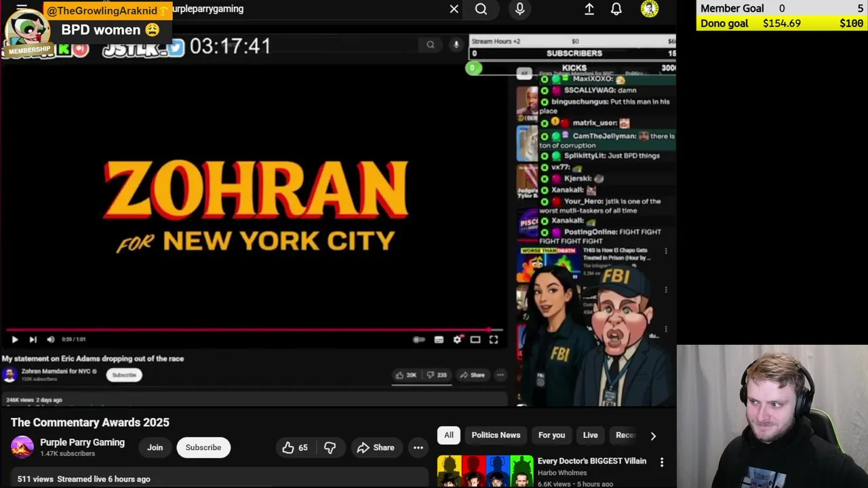Click the Commentary Awards 2025 title
The width and height of the screenshot is (868, 488).
90,422
